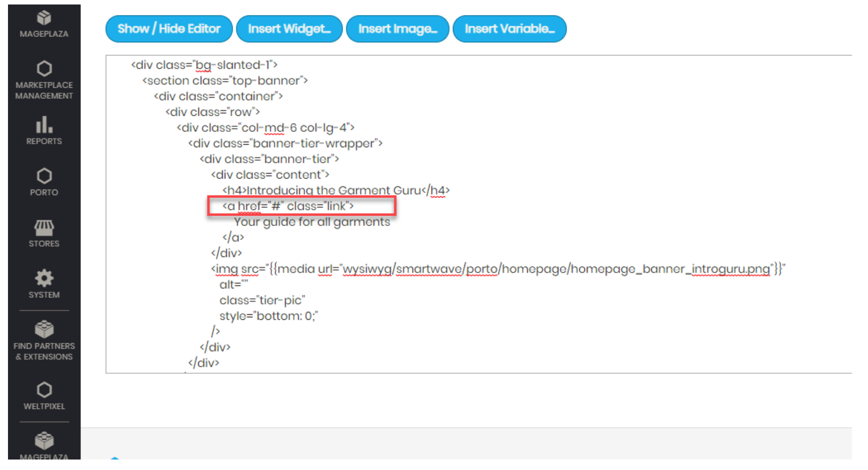
Task: Select the MARKETPLACE MANAGEMENT menu label
Action: 44,90
